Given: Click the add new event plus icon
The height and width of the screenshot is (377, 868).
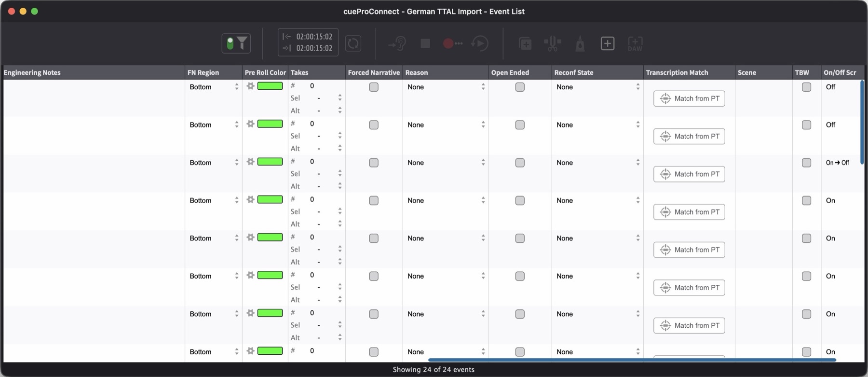Looking at the screenshot, I should click(608, 43).
